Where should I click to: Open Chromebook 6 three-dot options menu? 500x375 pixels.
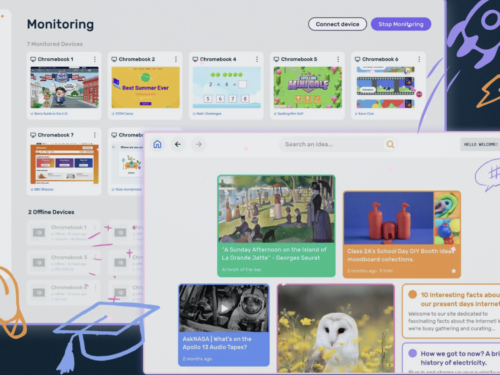(419, 59)
